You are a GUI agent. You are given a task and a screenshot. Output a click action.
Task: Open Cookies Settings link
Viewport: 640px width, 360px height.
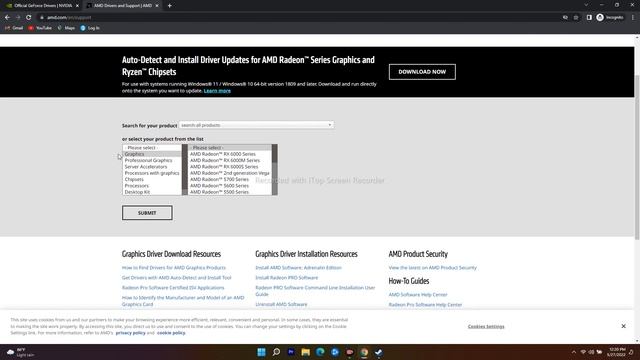(x=486, y=327)
